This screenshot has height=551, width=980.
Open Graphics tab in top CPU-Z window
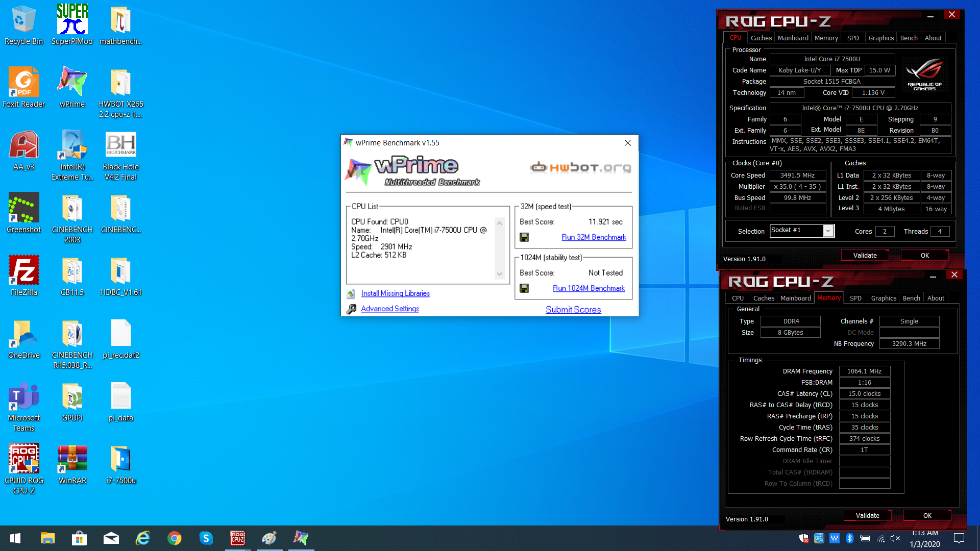[x=881, y=38]
